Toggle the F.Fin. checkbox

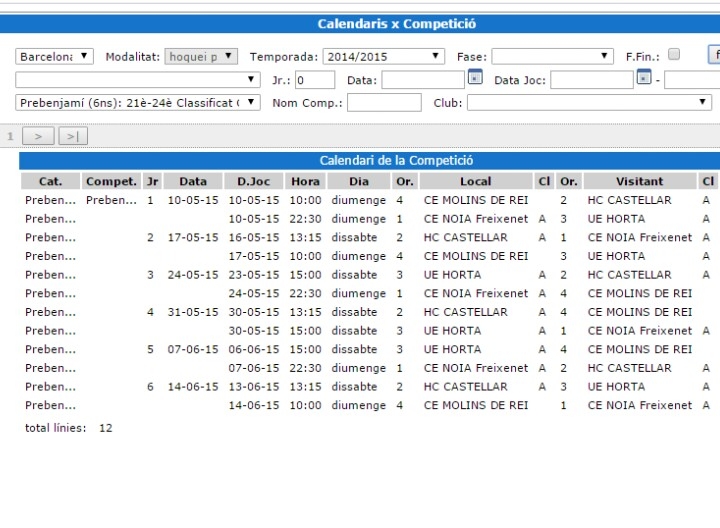[674, 55]
